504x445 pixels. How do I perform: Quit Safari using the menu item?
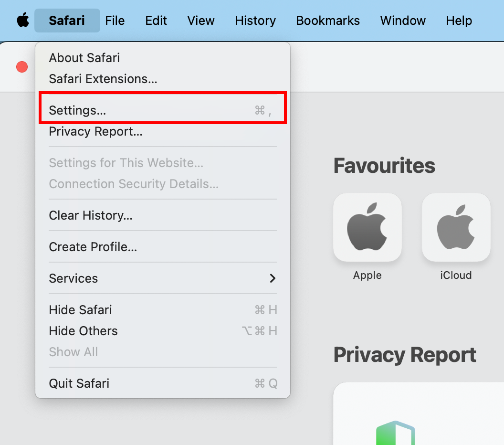tap(79, 383)
